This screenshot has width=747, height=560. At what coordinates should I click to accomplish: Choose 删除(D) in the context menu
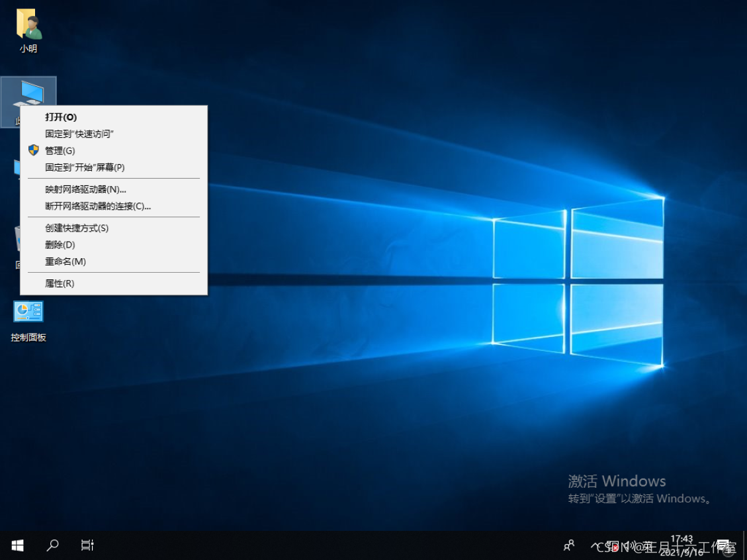tap(113, 244)
